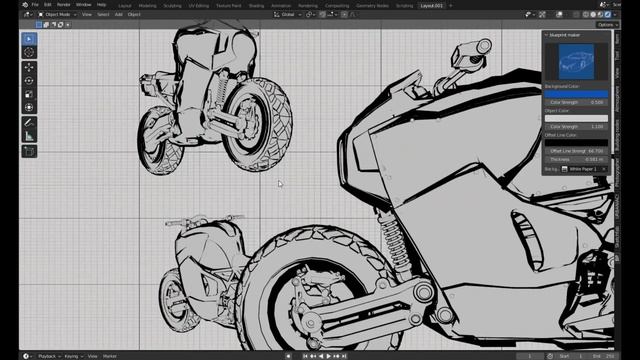Open the snapping options dropdown
This screenshot has height=360, width=640.
pyautogui.click(x=332, y=14)
